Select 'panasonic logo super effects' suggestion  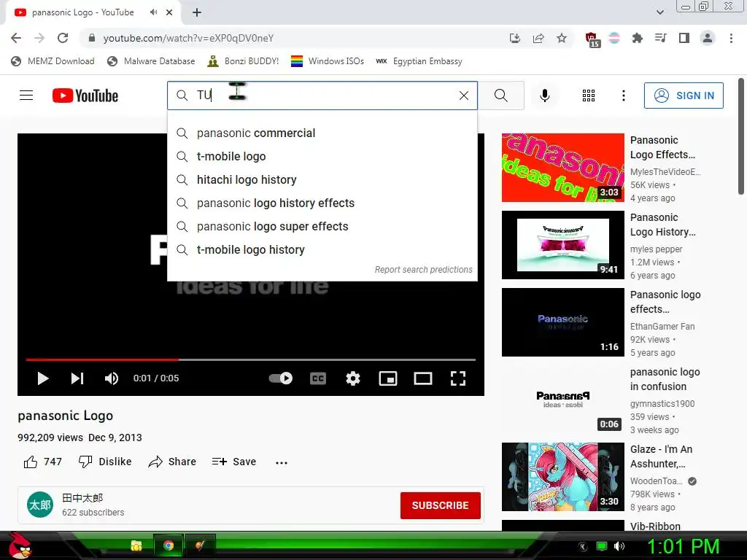(x=322, y=227)
